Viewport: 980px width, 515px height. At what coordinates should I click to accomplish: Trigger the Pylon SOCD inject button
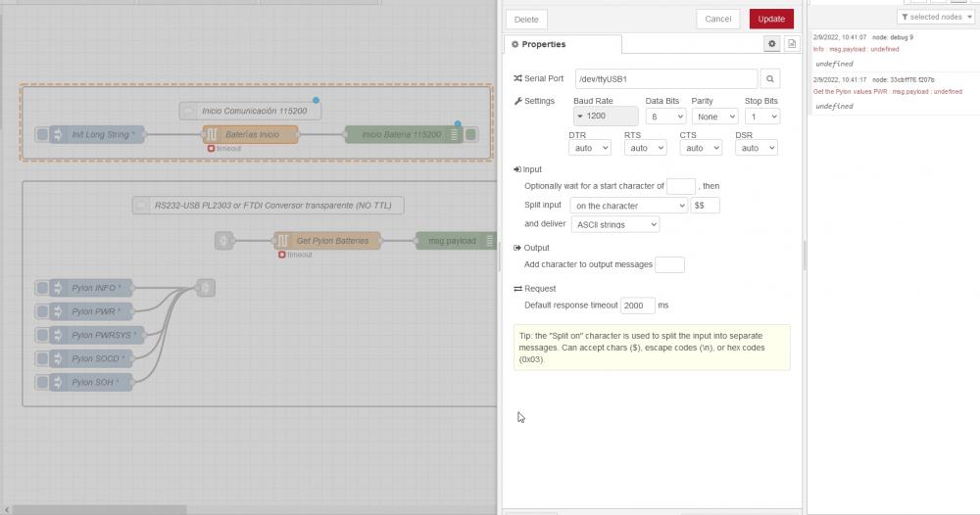pos(42,358)
